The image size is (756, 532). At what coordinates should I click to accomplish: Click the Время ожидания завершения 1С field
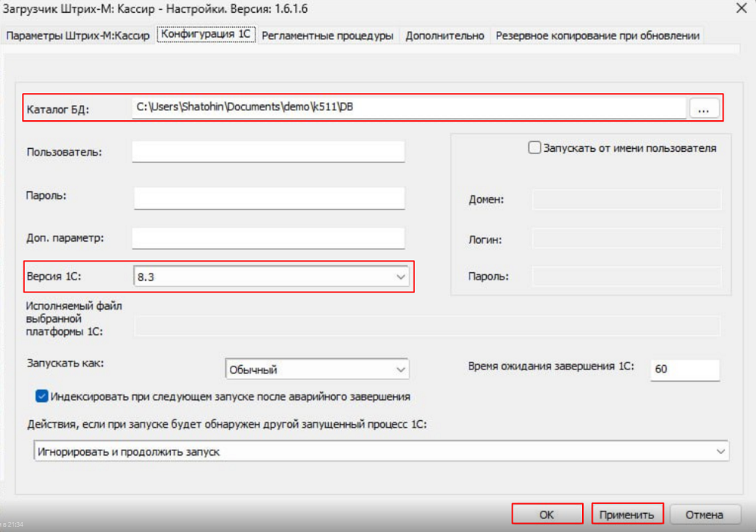pos(685,369)
